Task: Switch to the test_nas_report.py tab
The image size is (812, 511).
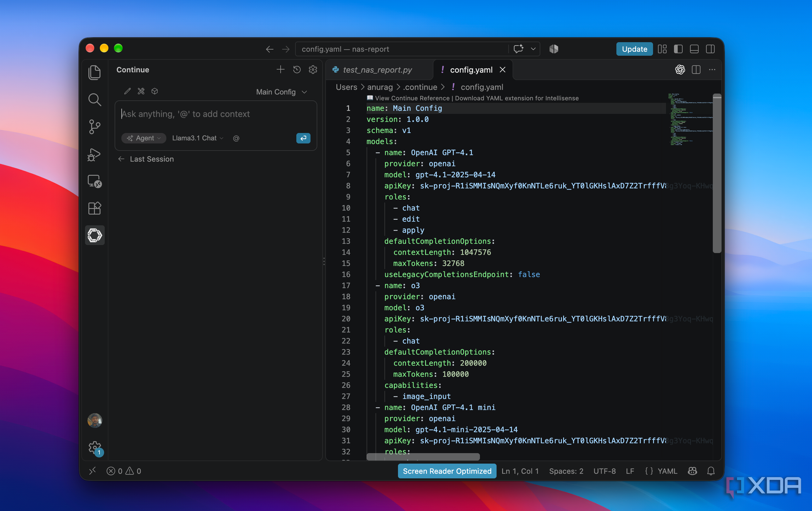Action: [x=379, y=70]
